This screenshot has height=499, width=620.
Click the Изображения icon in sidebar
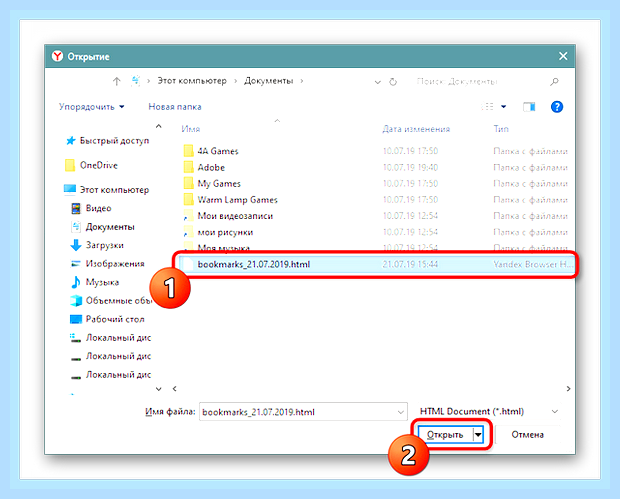coord(76,264)
